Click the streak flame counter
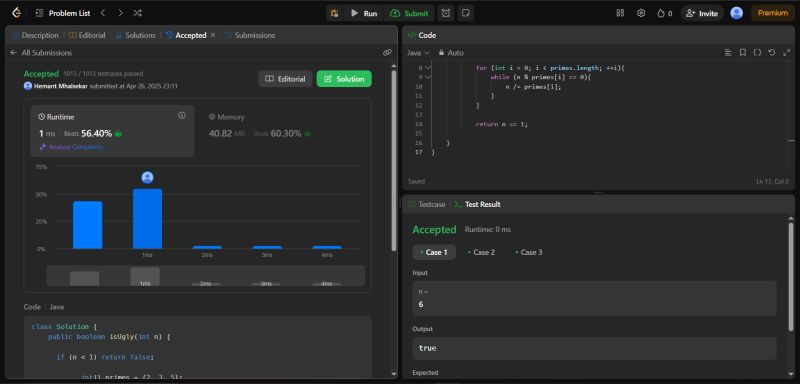This screenshot has height=384, width=800. pos(664,13)
